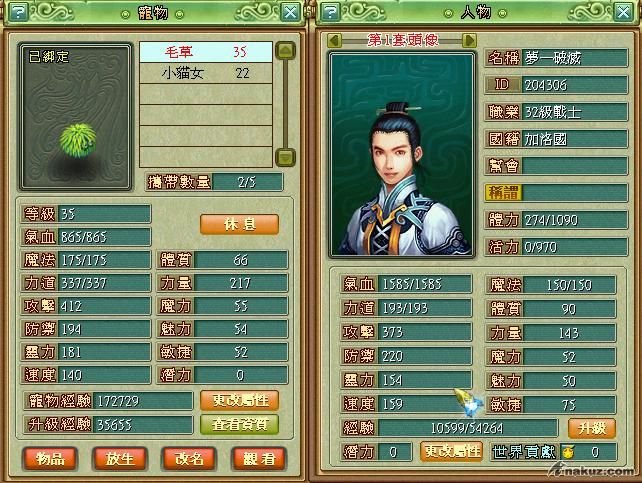Image resolution: width=642 pixels, height=483 pixels.
Task: Click 改名 to rename the pet
Action: tap(189, 458)
